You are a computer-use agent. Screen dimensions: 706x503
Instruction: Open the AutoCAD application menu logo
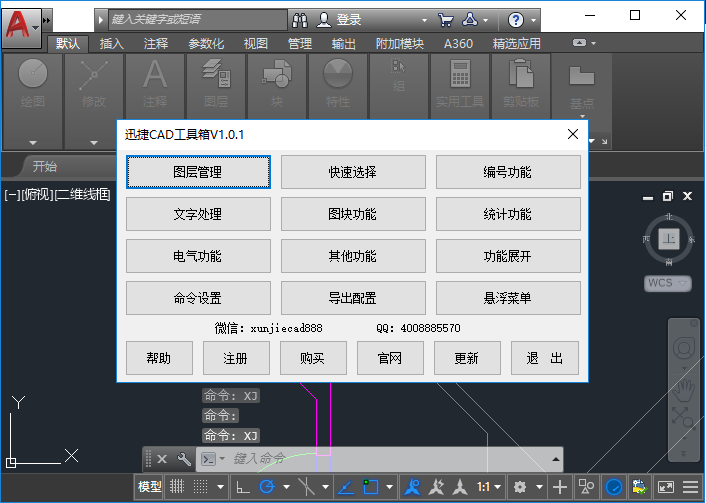pyautogui.click(x=21, y=27)
